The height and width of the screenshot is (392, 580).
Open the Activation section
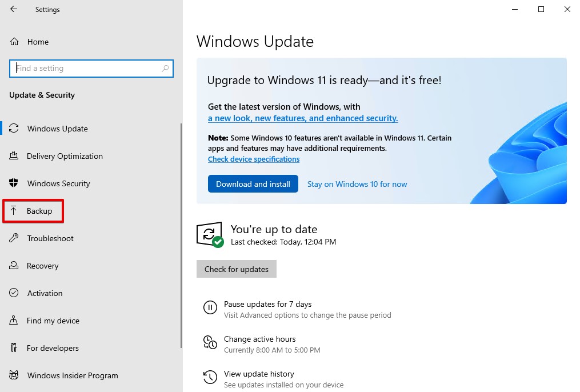coord(45,293)
